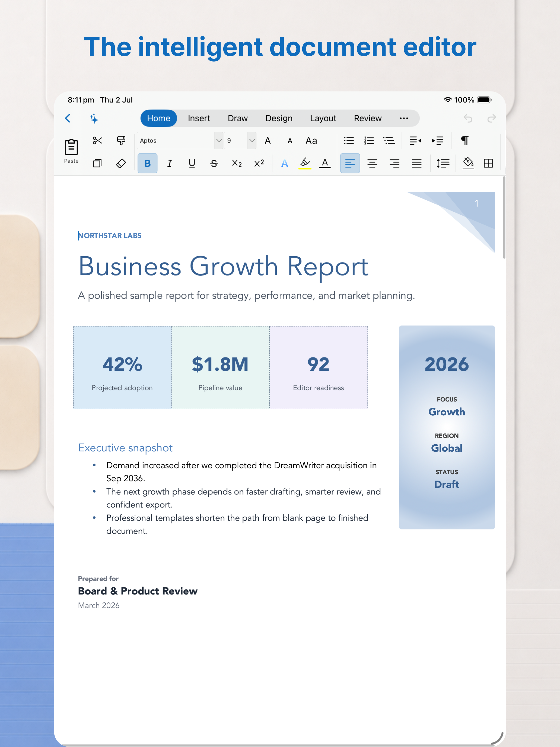The height and width of the screenshot is (747, 560).
Task: Choose the font color A
Action: click(x=325, y=163)
